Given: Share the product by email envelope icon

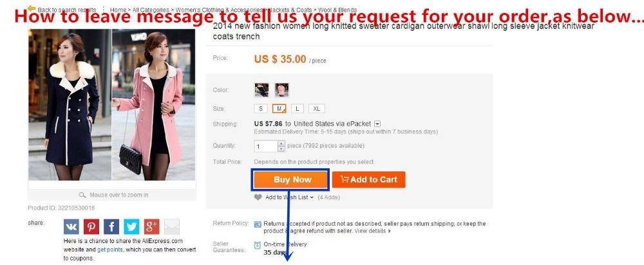Looking at the screenshot, I should click(x=172, y=226).
